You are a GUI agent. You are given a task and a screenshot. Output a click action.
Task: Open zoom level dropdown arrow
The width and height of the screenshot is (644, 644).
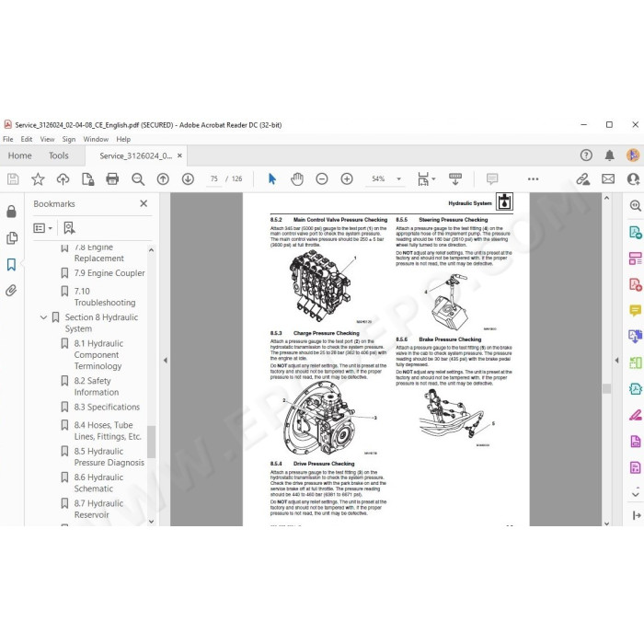click(x=398, y=179)
